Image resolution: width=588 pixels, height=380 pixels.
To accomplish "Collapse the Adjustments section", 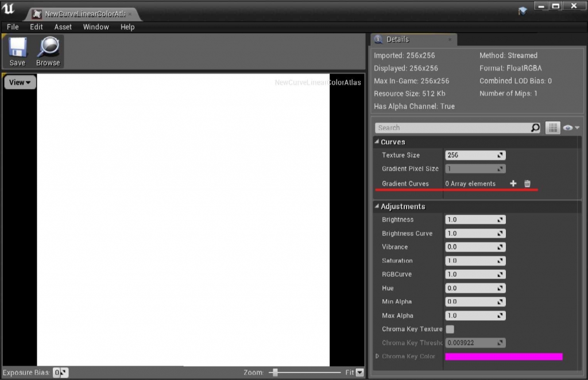I will tap(377, 206).
